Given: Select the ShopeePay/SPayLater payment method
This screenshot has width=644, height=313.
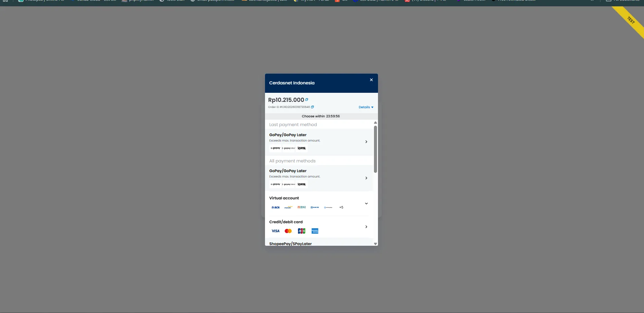Looking at the screenshot, I should pos(291,243).
